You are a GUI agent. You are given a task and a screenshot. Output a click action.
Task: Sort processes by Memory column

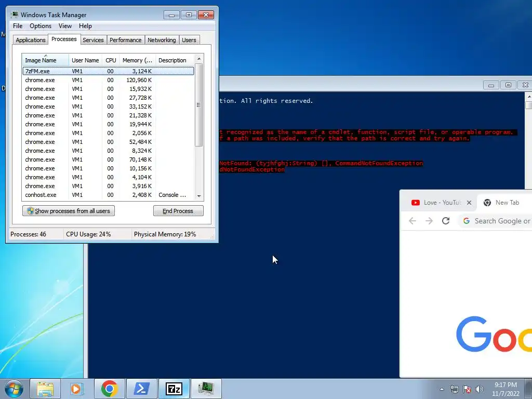(137, 60)
